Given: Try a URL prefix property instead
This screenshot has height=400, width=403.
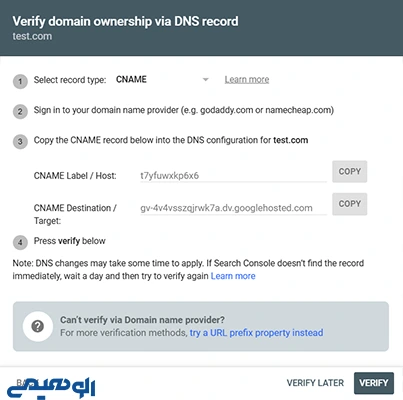Looking at the screenshot, I should click(x=256, y=333).
